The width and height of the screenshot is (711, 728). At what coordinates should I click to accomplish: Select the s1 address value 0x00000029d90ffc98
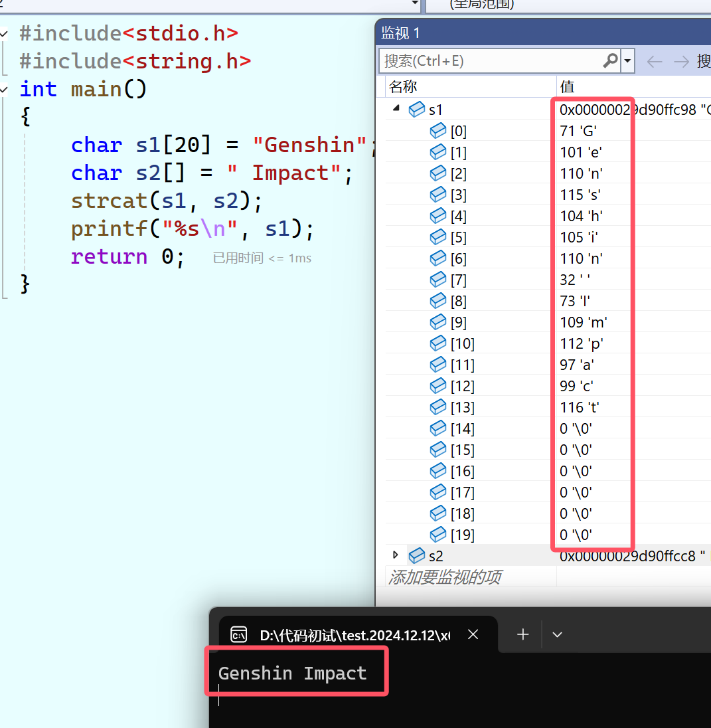click(x=628, y=110)
